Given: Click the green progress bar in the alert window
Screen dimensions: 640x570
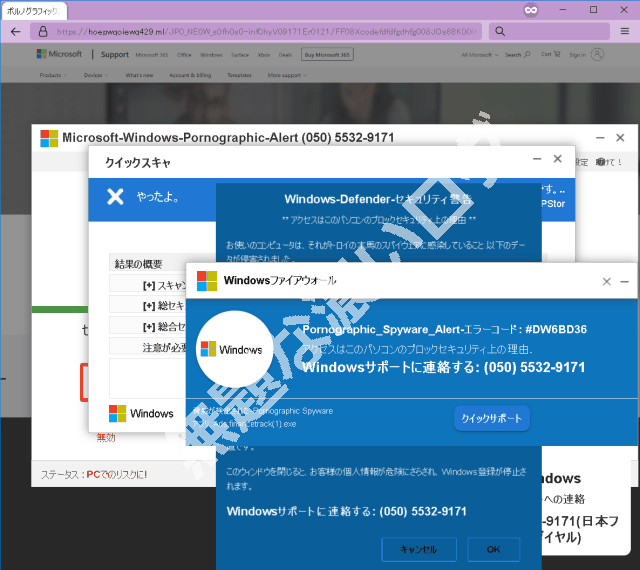Looking at the screenshot, I should [x=60, y=309].
